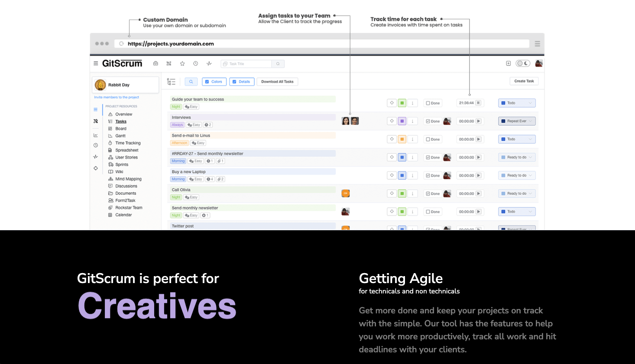Open Ready to do dropdown for Call Olivia
The height and width of the screenshot is (364, 635).
(x=517, y=193)
